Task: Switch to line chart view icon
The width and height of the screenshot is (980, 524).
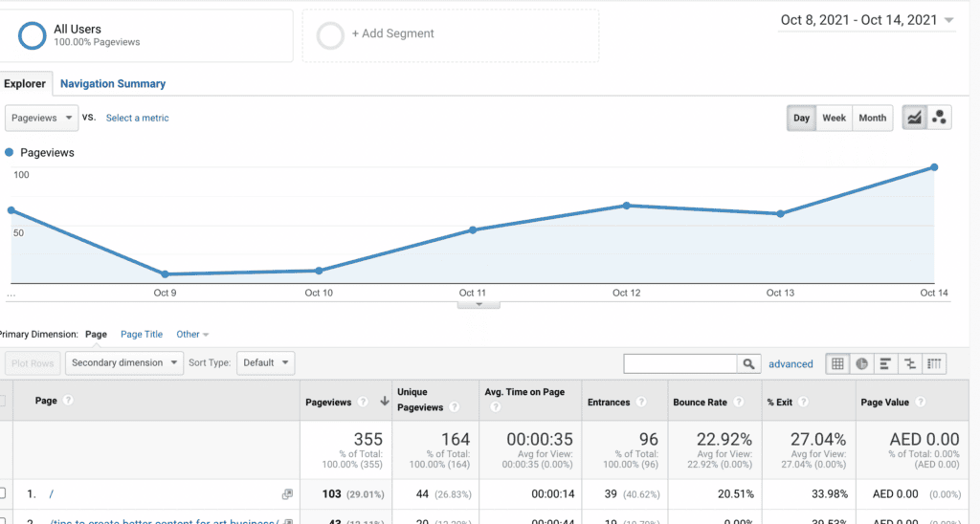Action: 914,118
